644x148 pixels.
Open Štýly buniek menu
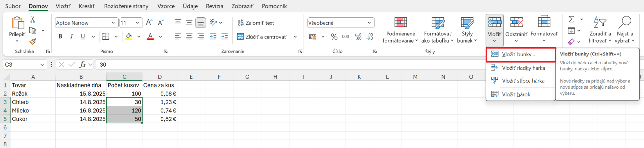tap(467, 30)
